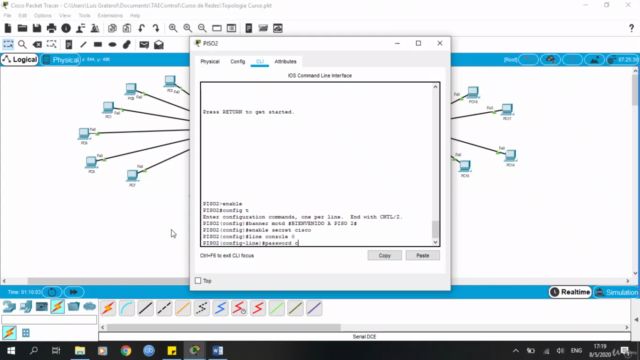The width and height of the screenshot is (640, 360).
Task: Select the Draw Rectangle tool
Action: tap(98, 44)
